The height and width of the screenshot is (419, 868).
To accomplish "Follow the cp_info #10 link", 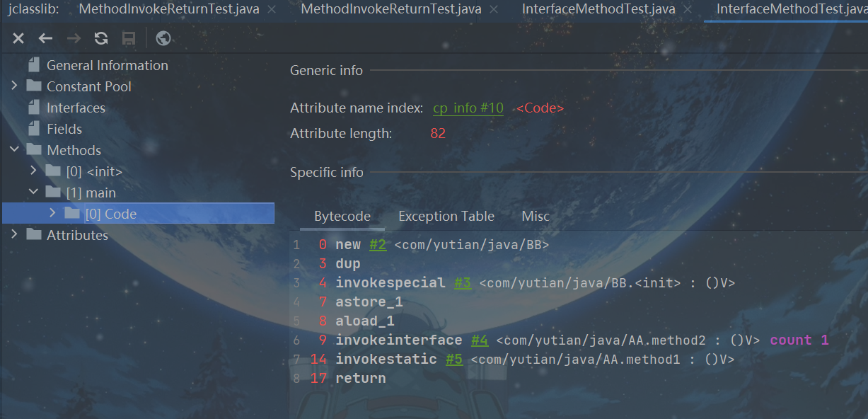I will click(468, 108).
